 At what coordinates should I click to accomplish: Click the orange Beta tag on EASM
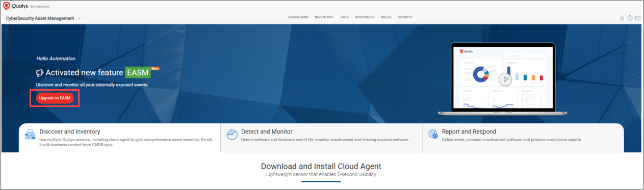155,68
